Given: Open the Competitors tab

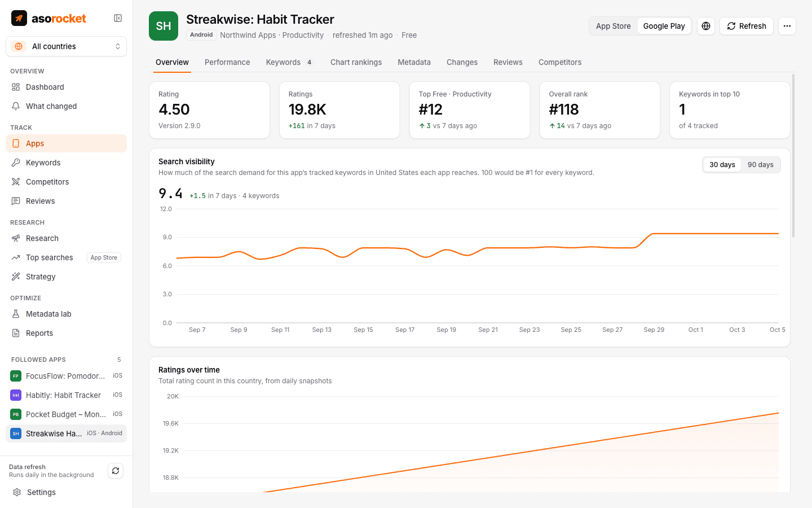Looking at the screenshot, I should (560, 62).
